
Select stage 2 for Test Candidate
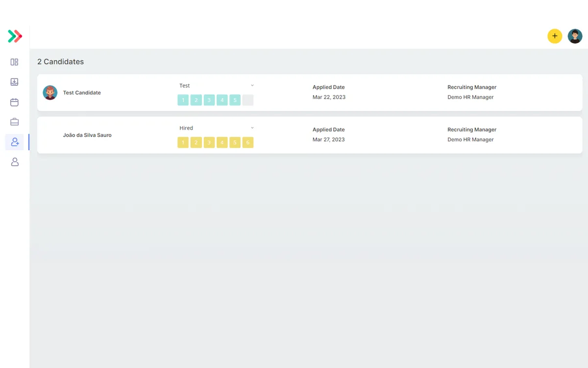pos(196,100)
